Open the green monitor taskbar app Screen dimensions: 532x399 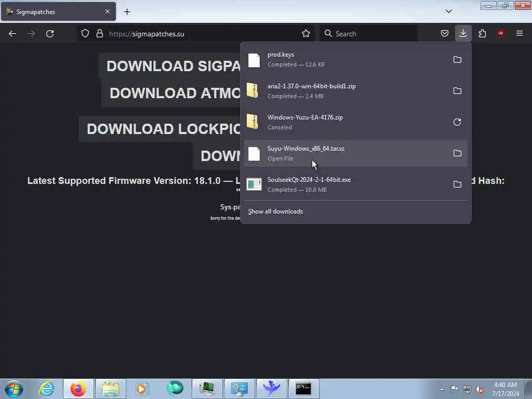tap(207, 389)
